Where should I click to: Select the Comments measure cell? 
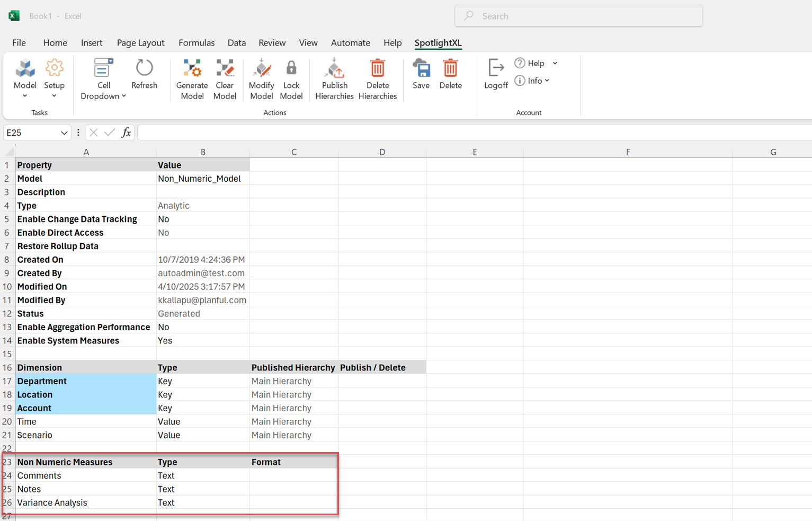[x=86, y=475]
